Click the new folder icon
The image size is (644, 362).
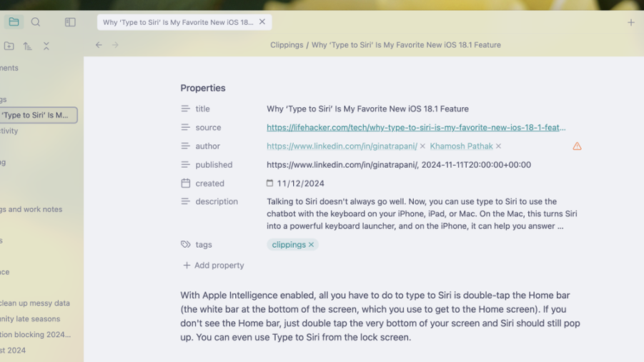pos(9,46)
